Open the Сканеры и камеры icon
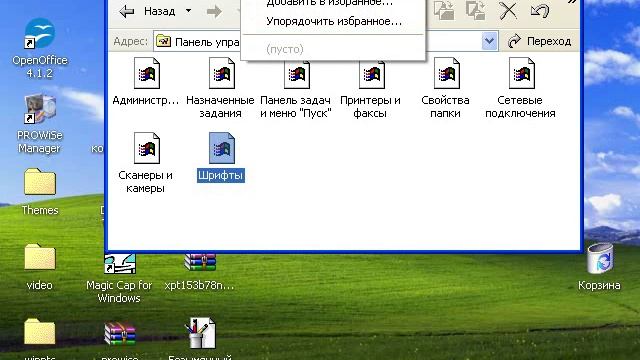640x360 pixels. click(x=146, y=163)
